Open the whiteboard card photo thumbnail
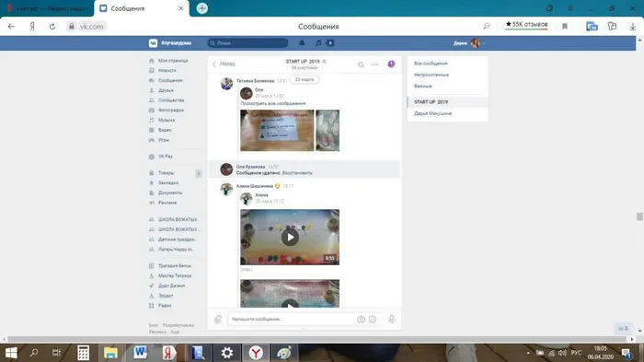This screenshot has height=362, width=644. coord(277,131)
